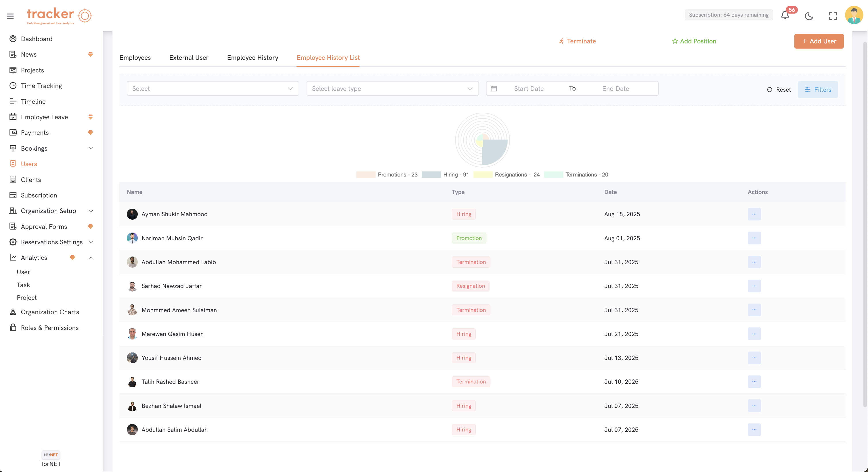Select the Organization Charts icon
This screenshot has height=472, width=868.
tap(13, 312)
